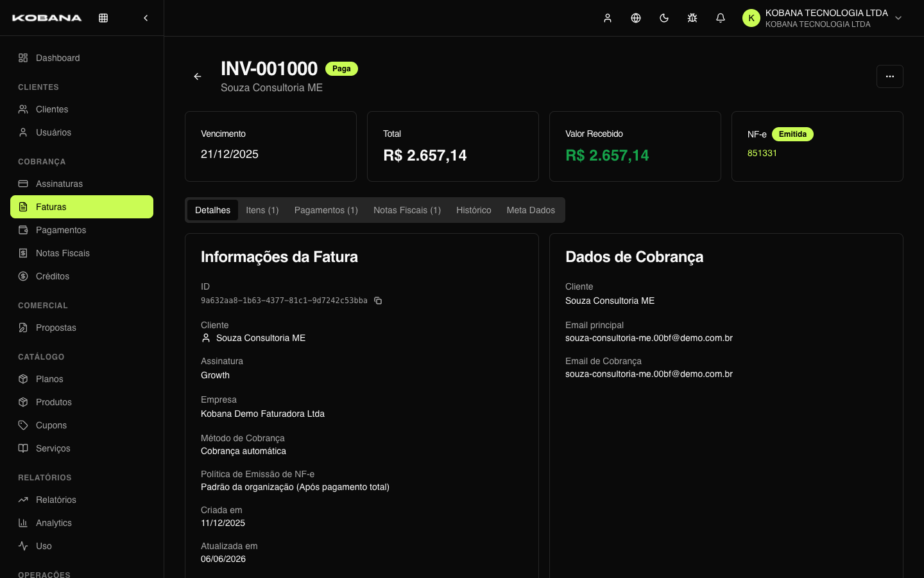Click the Paga status badge

(341, 69)
